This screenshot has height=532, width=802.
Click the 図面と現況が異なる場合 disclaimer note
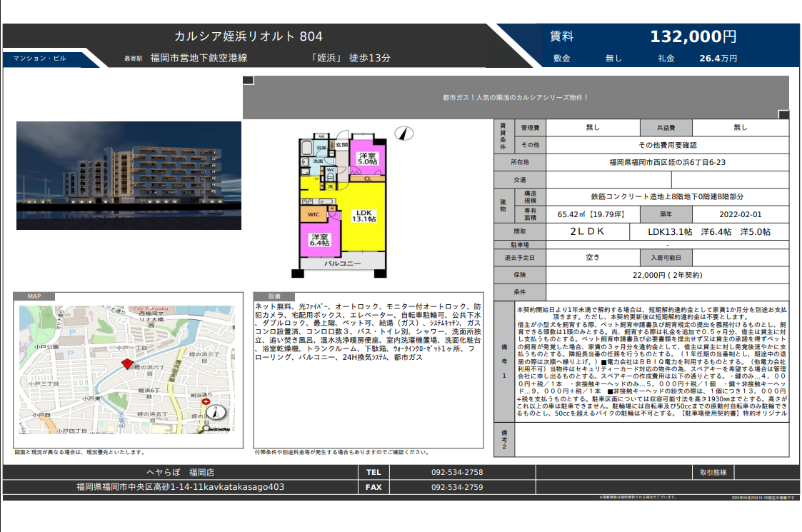pos(79,452)
